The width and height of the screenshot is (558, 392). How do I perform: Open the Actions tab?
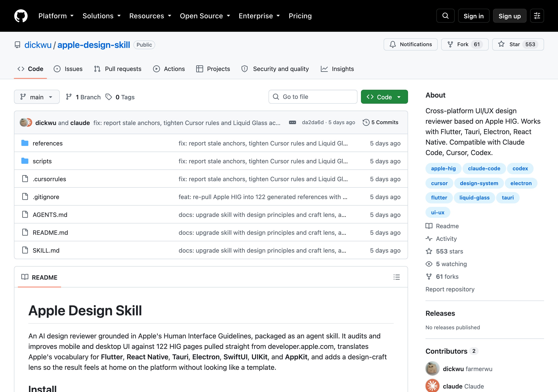coord(169,69)
